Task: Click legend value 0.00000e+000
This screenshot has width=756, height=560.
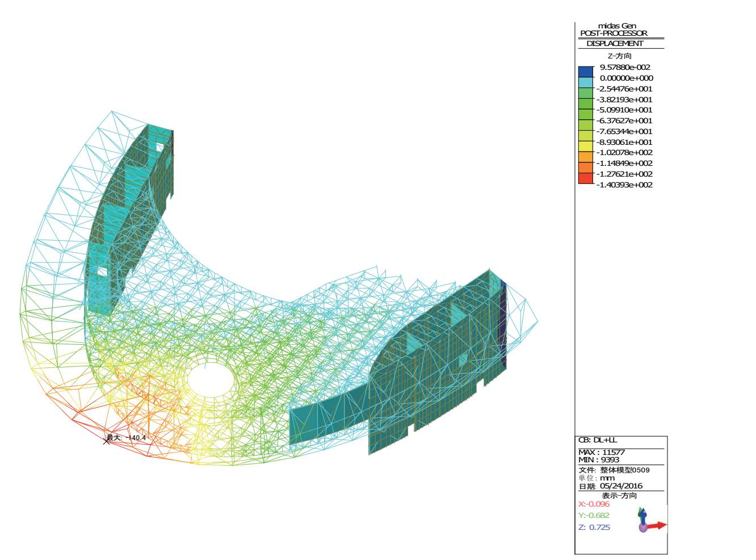Action: (x=627, y=78)
